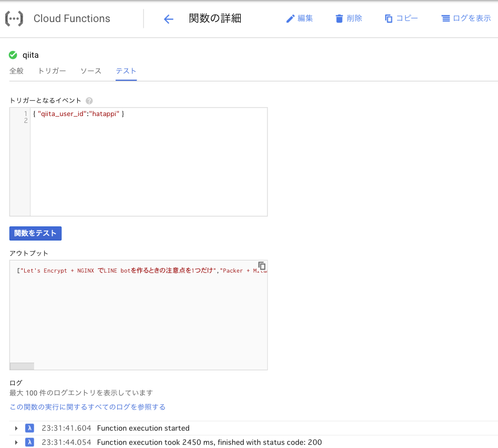Click the 関数をテスト button
The height and width of the screenshot is (448, 498).
(35, 233)
